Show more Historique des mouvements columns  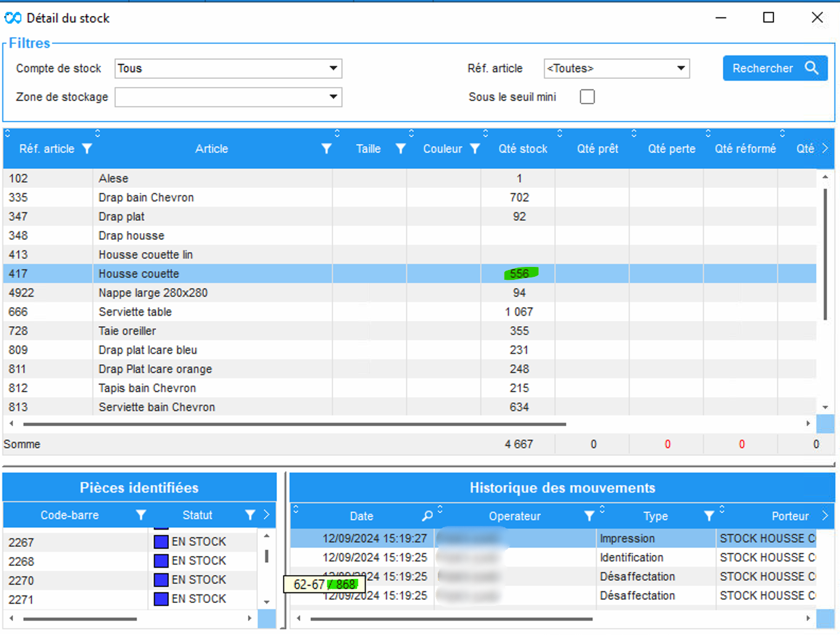(825, 515)
